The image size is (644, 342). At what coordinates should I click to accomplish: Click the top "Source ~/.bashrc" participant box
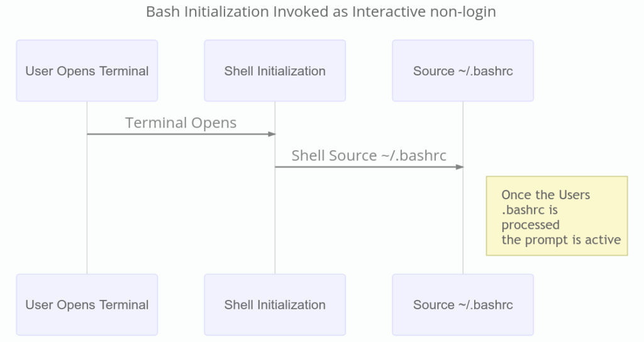click(463, 71)
